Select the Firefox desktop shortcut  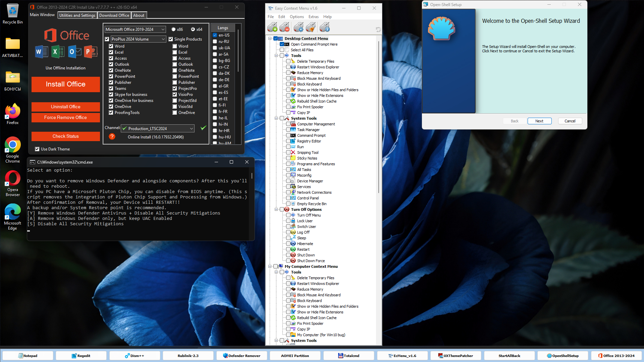(x=13, y=114)
